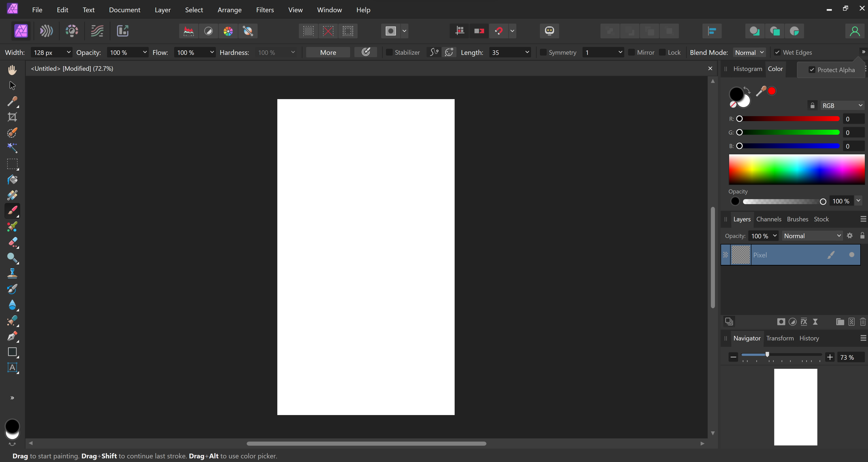This screenshot has height=462, width=868.
Task: Select the Pen tool
Action: click(x=12, y=336)
